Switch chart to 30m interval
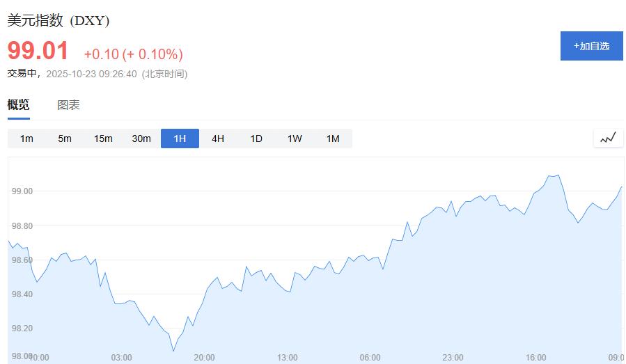626x364 pixels. point(141,139)
